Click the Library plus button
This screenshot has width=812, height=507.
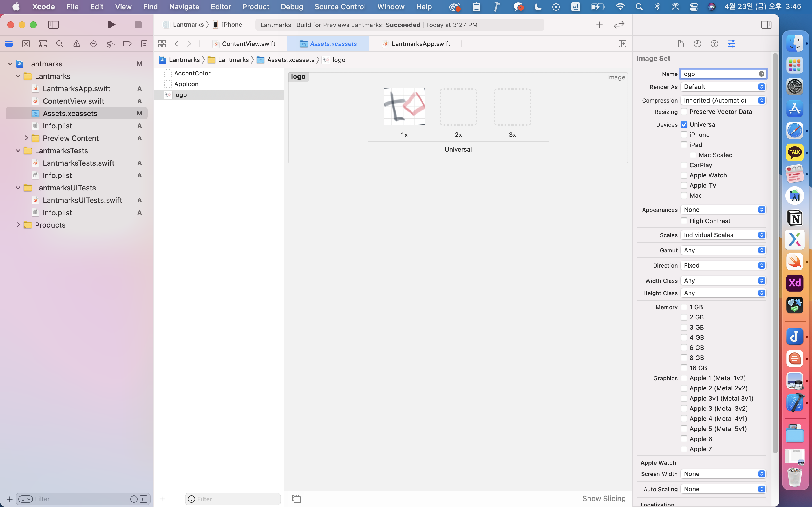[x=599, y=25]
